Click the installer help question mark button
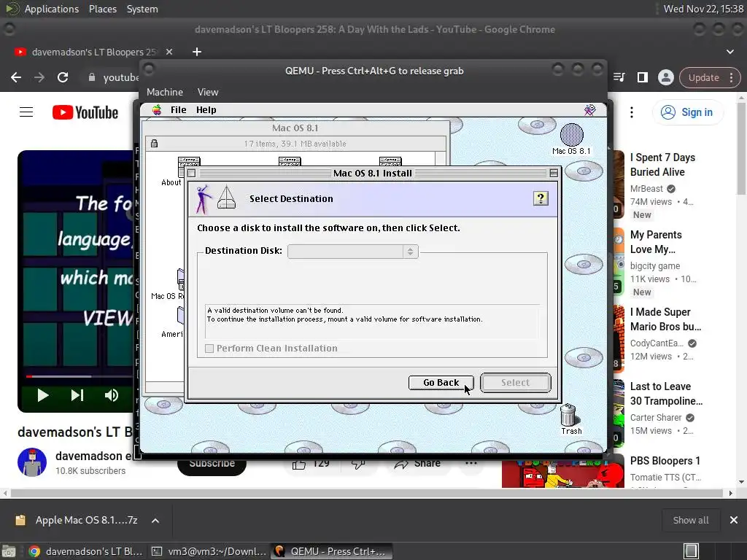Viewport: 747px width, 560px height. click(541, 198)
